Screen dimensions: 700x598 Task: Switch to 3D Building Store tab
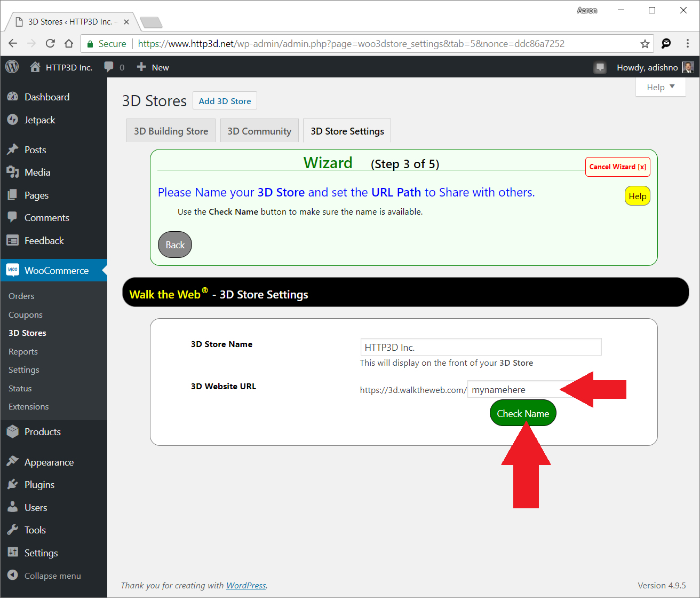[171, 131]
